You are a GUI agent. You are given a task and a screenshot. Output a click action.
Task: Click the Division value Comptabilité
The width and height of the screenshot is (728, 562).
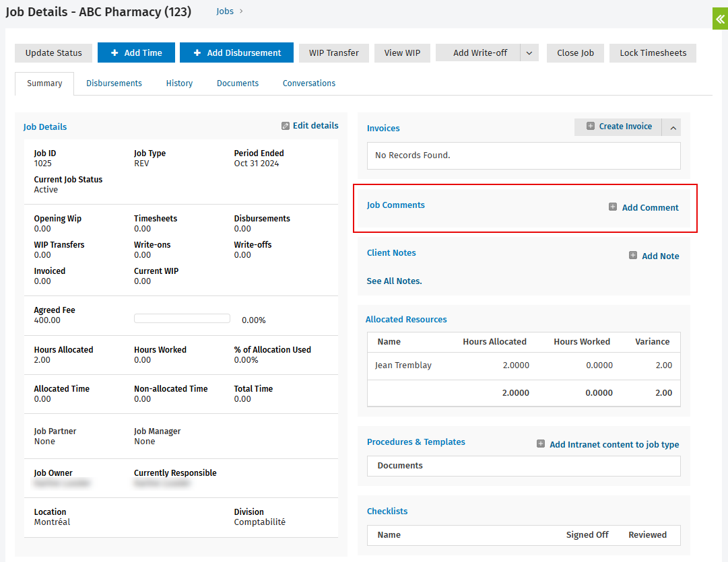point(259,522)
